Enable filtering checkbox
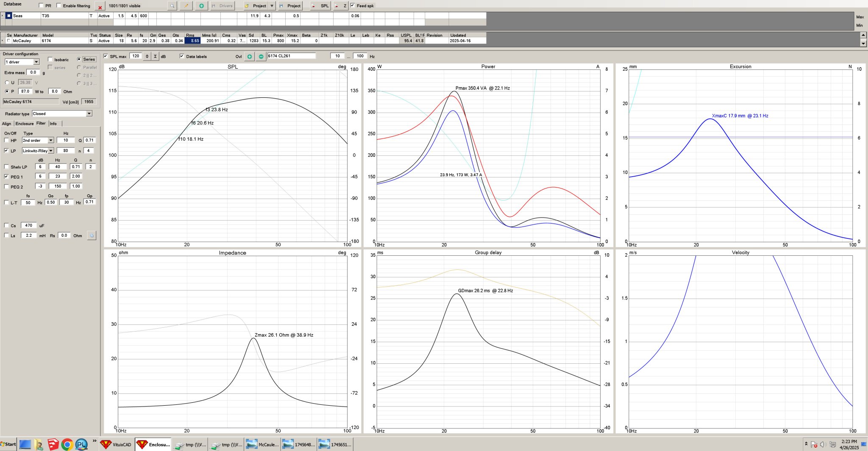This screenshot has height=451, width=868. point(59,6)
